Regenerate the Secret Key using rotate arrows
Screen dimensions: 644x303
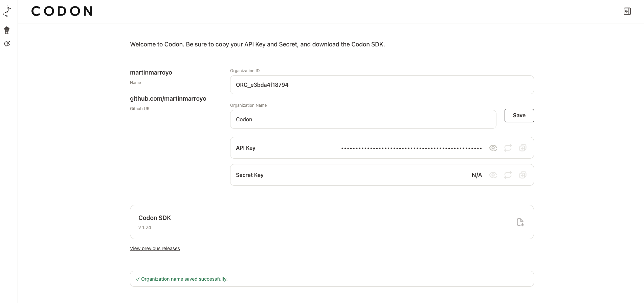[508, 175]
